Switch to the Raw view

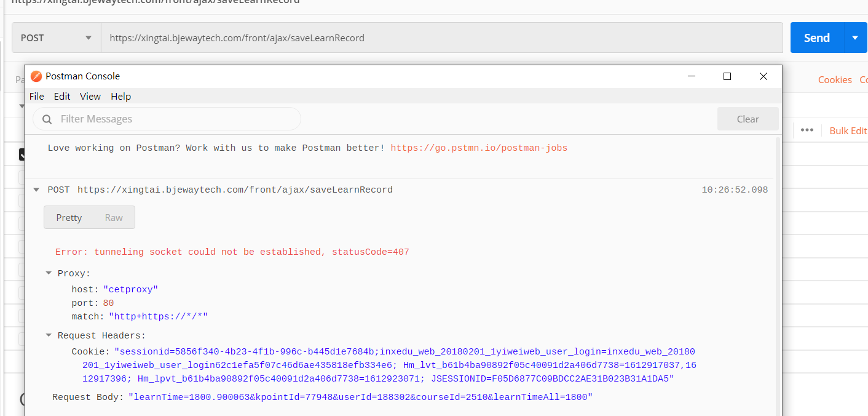tap(114, 217)
